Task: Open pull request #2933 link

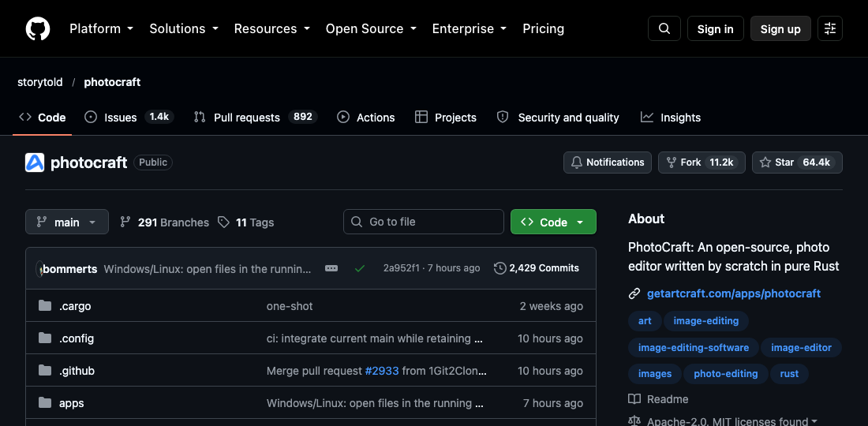Action: coord(382,371)
